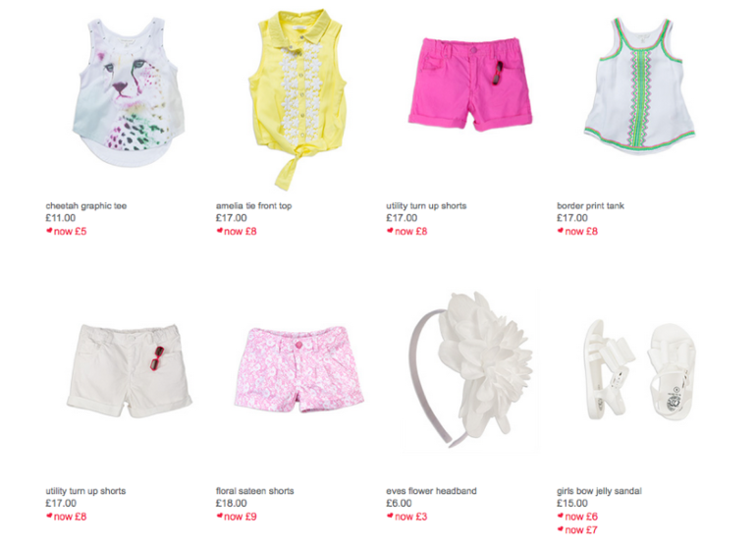Open the cheetah graphic tee product image
Viewport: 756px width, 547px height.
tap(129, 92)
